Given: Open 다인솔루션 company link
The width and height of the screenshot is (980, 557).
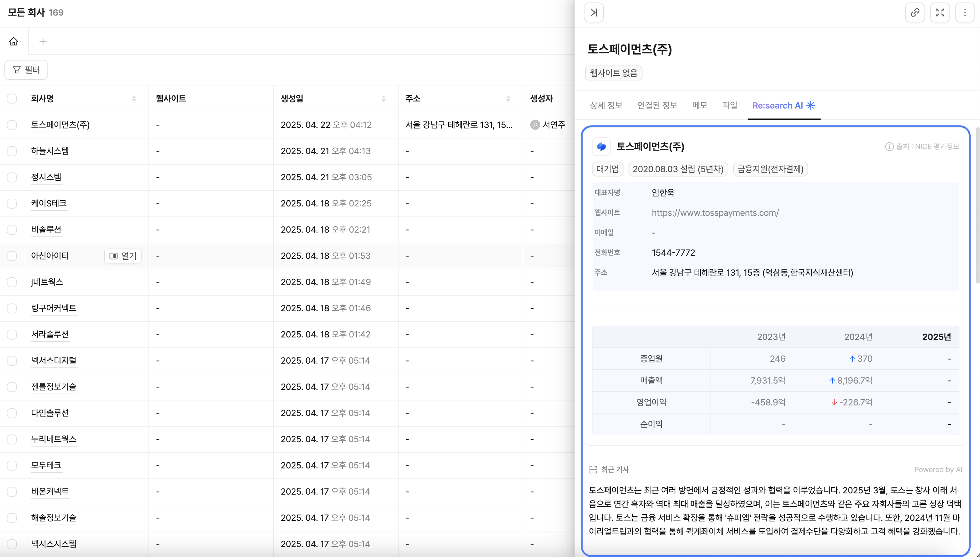Looking at the screenshot, I should [x=50, y=413].
